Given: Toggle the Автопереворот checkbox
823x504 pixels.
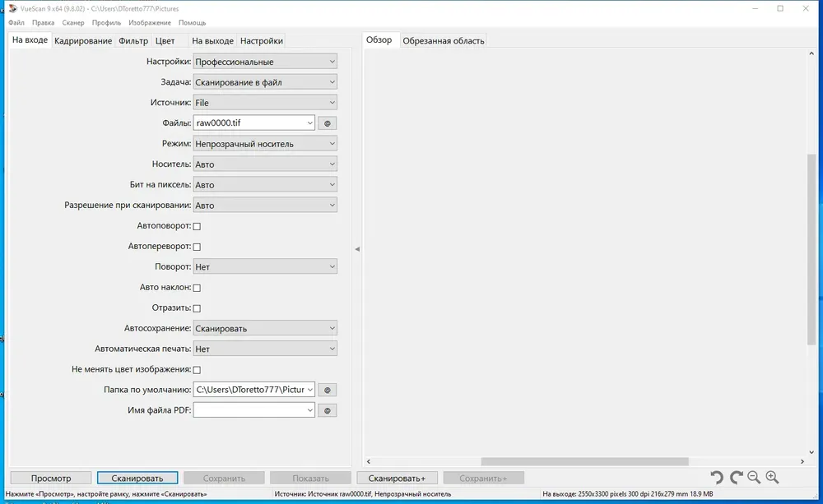Looking at the screenshot, I should (197, 247).
